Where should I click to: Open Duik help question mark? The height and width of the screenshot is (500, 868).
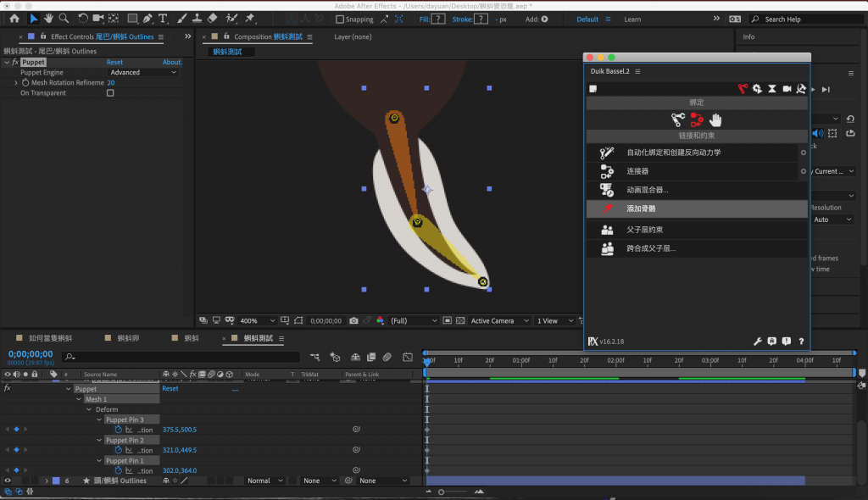(801, 341)
